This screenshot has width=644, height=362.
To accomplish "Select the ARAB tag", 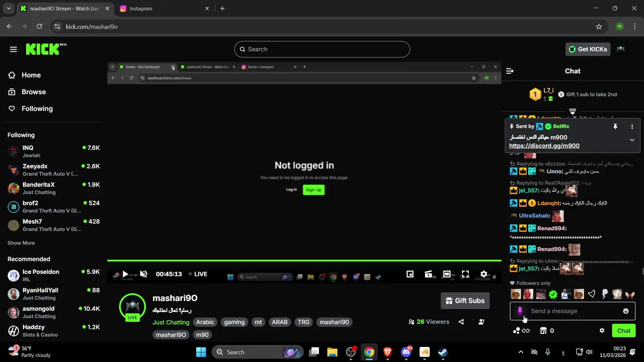I will click(280, 322).
